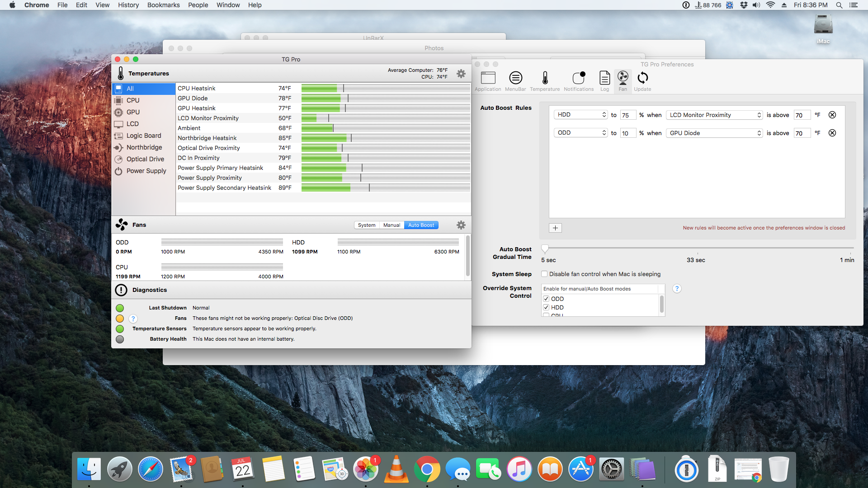Switch fans to Manual mode
The image size is (868, 488).
click(392, 225)
